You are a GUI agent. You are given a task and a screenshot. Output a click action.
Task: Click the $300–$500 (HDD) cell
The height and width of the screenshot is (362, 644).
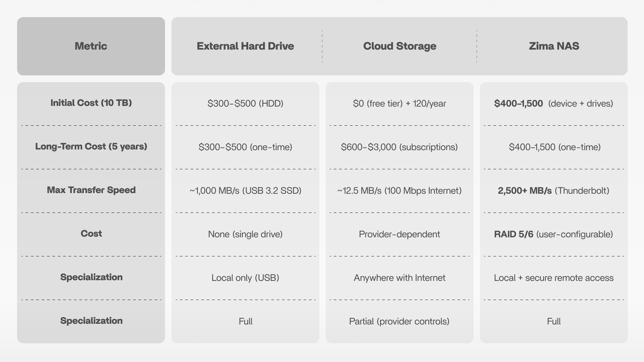245,104
